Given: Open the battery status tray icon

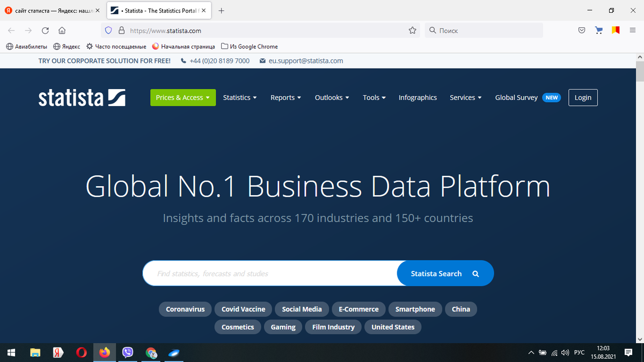Looking at the screenshot, I should 543,352.
